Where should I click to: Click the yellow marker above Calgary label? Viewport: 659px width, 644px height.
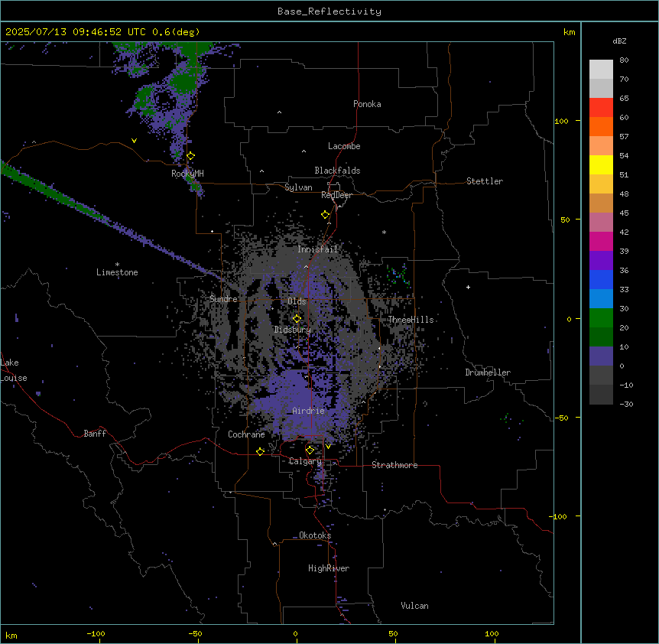click(310, 450)
